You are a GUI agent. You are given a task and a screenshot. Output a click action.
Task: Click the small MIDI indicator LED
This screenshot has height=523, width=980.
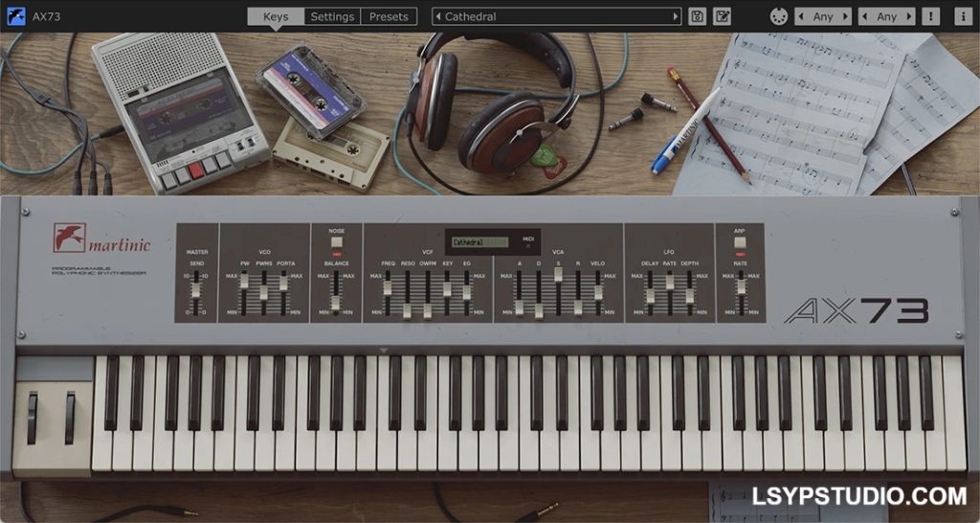(x=528, y=246)
